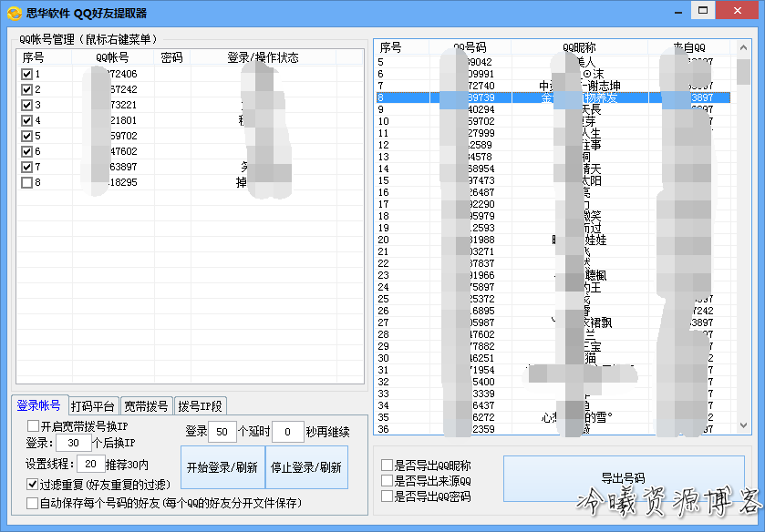Disable 过滤重复 duplicate filter checkbox

[32, 485]
